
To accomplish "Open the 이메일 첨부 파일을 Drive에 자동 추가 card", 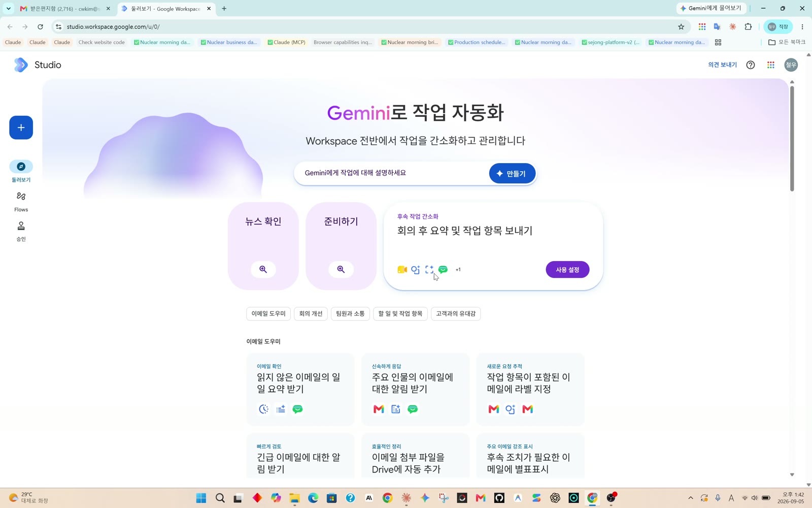I will [415, 456].
